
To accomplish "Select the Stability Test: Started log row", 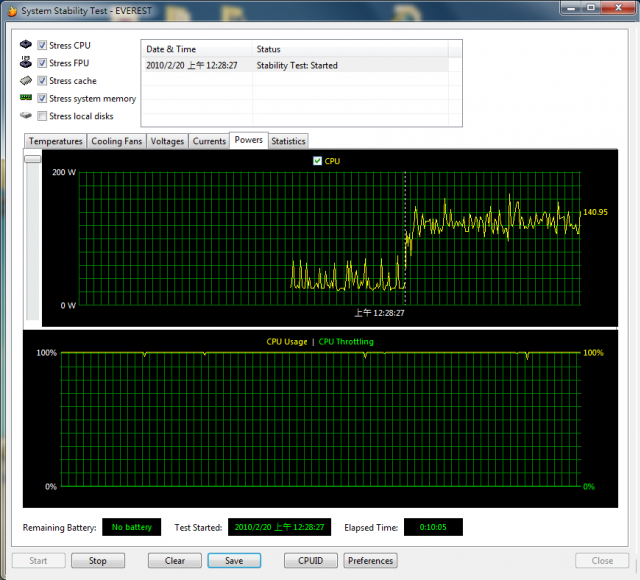I will tap(296, 65).
